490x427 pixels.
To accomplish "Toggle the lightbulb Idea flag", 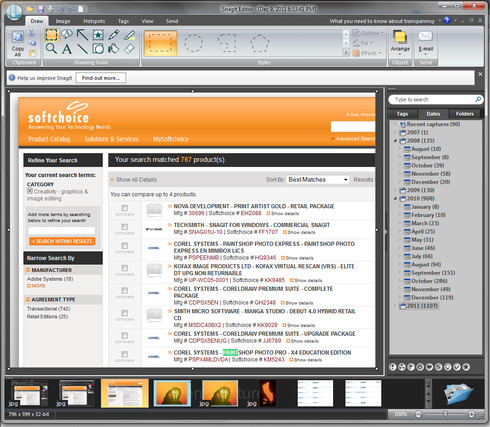I will (x=448, y=367).
